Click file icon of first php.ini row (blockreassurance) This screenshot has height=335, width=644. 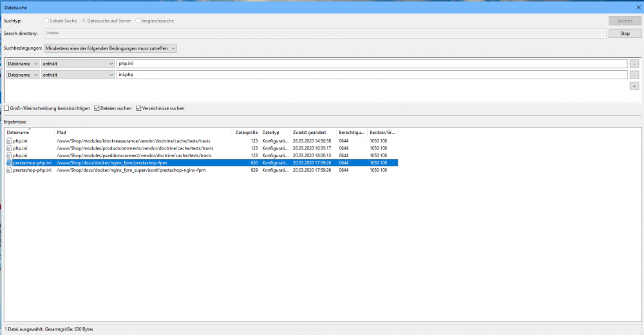click(x=9, y=141)
